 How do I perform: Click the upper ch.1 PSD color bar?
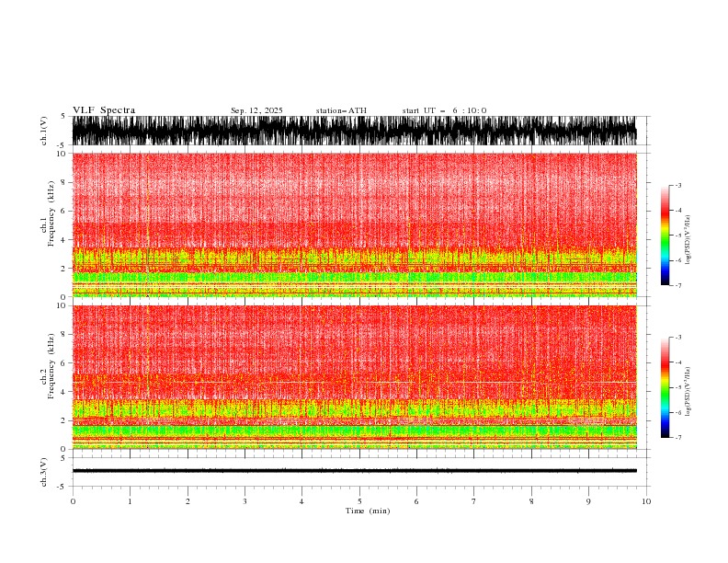click(x=665, y=236)
